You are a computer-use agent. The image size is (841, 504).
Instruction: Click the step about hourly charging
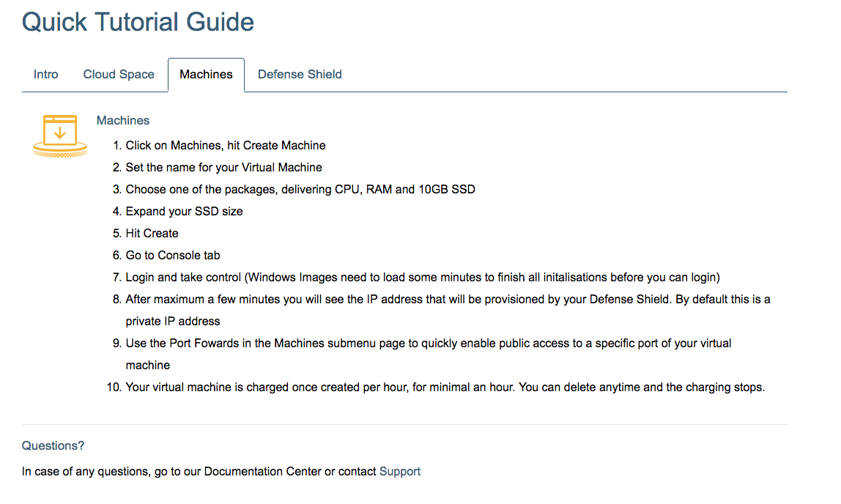pyautogui.click(x=445, y=388)
